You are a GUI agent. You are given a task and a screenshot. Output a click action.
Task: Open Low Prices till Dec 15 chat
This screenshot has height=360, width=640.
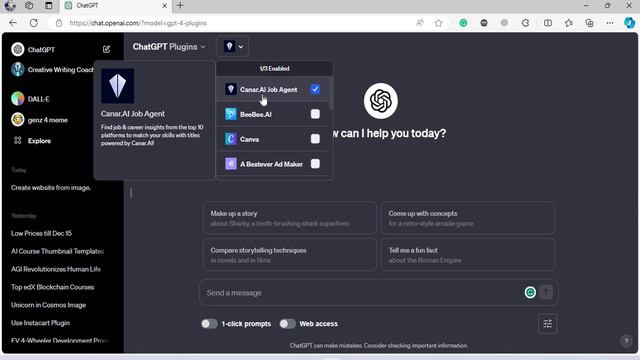pyautogui.click(x=41, y=233)
